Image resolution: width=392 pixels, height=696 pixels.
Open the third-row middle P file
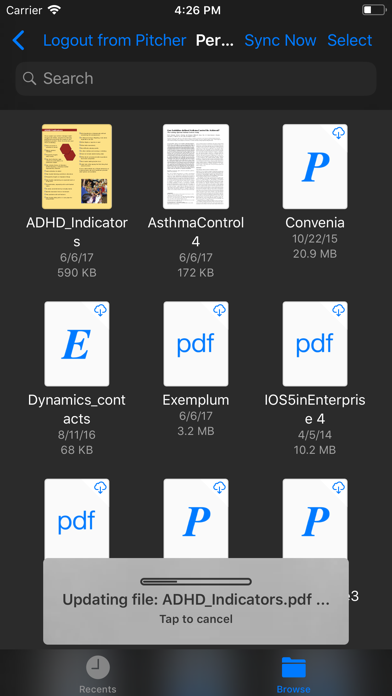tap(196, 518)
